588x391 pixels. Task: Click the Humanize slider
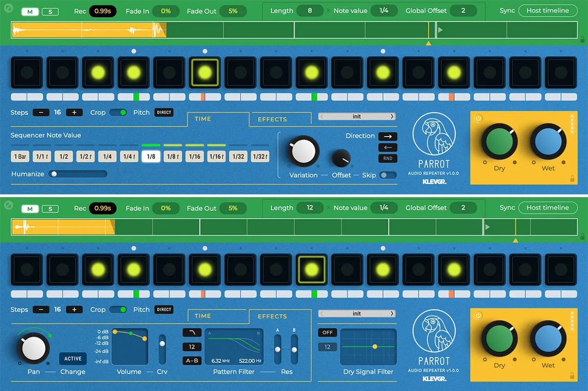[x=77, y=174]
